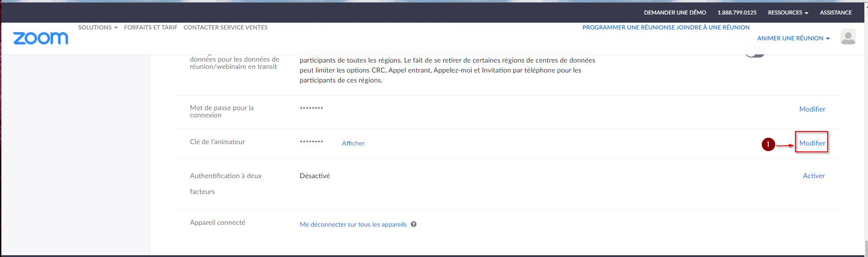Click the Zoom logo
868x257 pixels.
[x=41, y=38]
